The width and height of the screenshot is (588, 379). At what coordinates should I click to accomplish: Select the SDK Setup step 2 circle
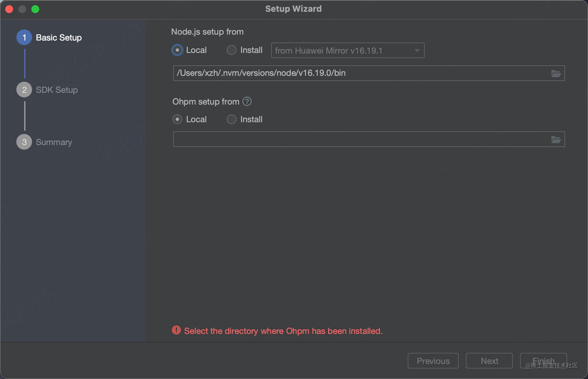point(24,89)
